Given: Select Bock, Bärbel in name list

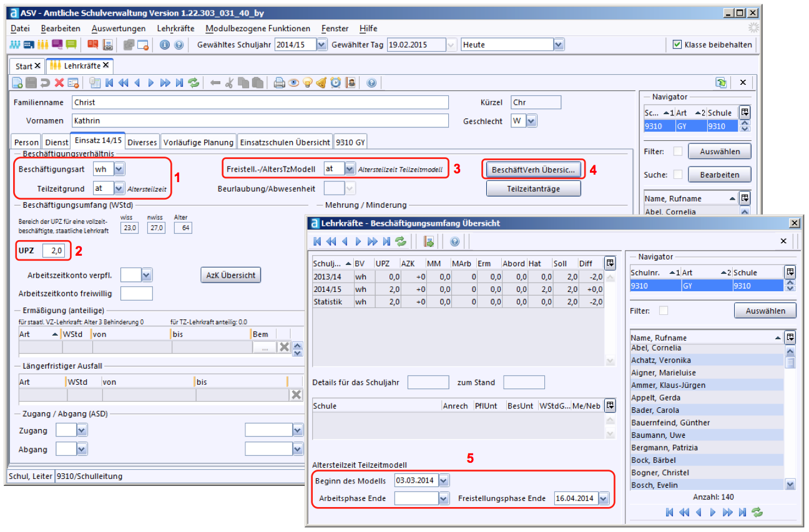Looking at the screenshot, I should point(707,460).
